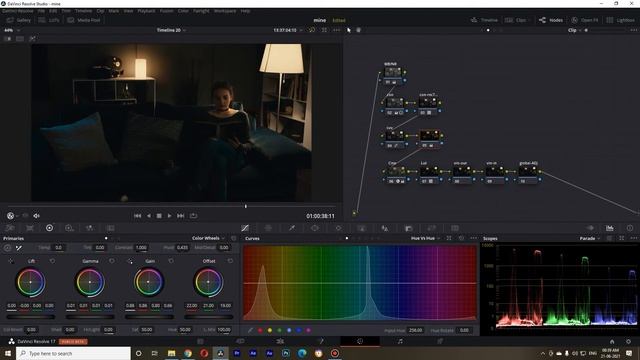Show the Keyframes panel
Screen dimensions: 640x360
(590, 228)
